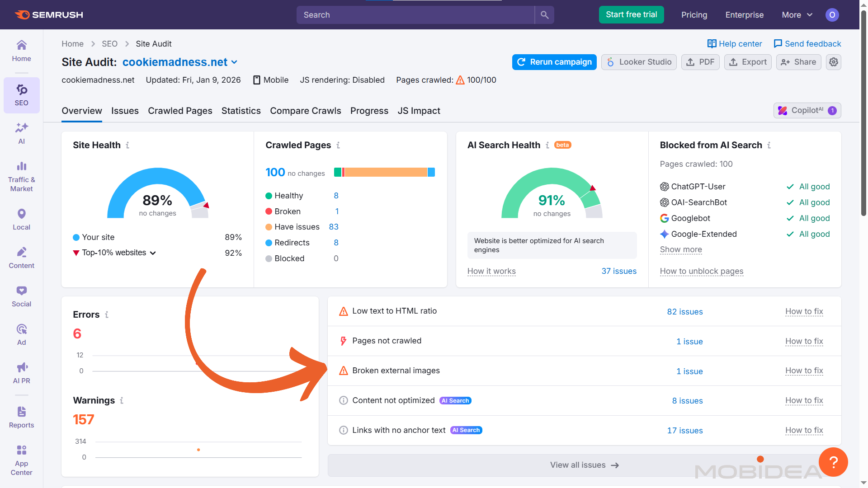Image resolution: width=868 pixels, height=488 pixels.
Task: Open the SEO section in the sidebar
Action: tap(21, 95)
